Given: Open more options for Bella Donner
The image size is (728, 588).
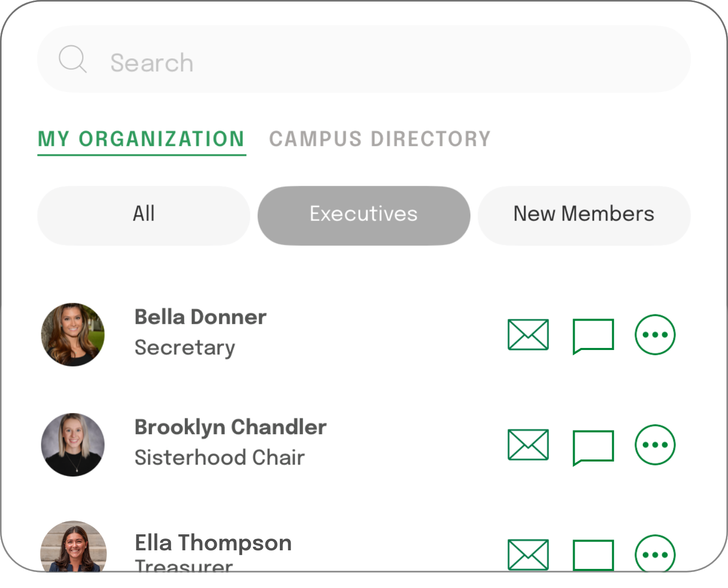Looking at the screenshot, I should (655, 335).
